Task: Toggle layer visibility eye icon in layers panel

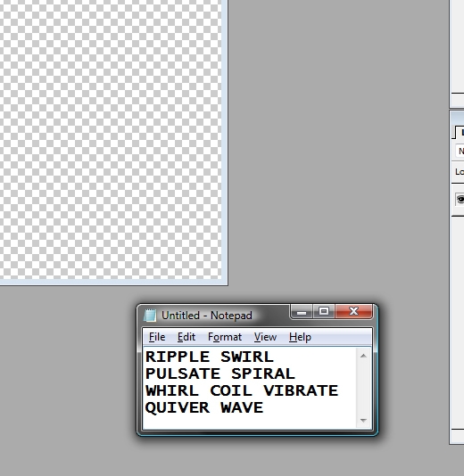Action: pyautogui.click(x=460, y=200)
